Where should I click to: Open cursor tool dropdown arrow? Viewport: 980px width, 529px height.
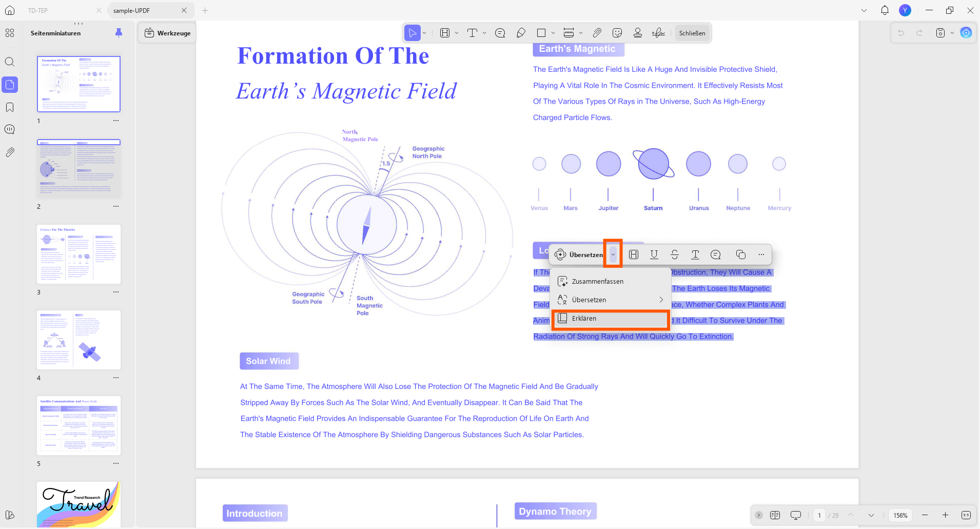425,33
